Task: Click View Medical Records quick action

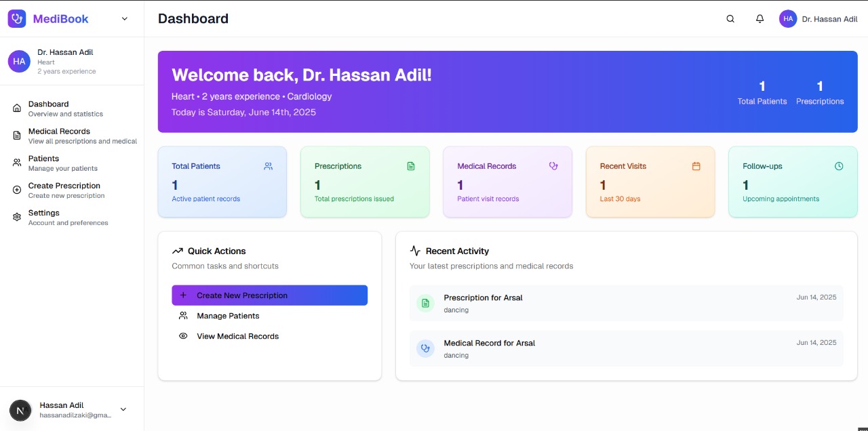Action: click(237, 336)
